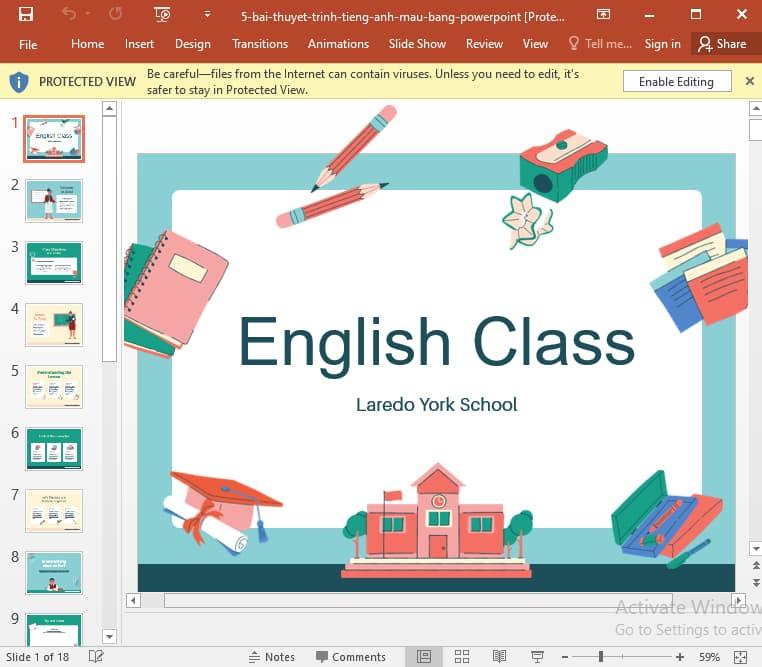
Task: Select slide 7 thumbnail
Action: click(x=54, y=511)
